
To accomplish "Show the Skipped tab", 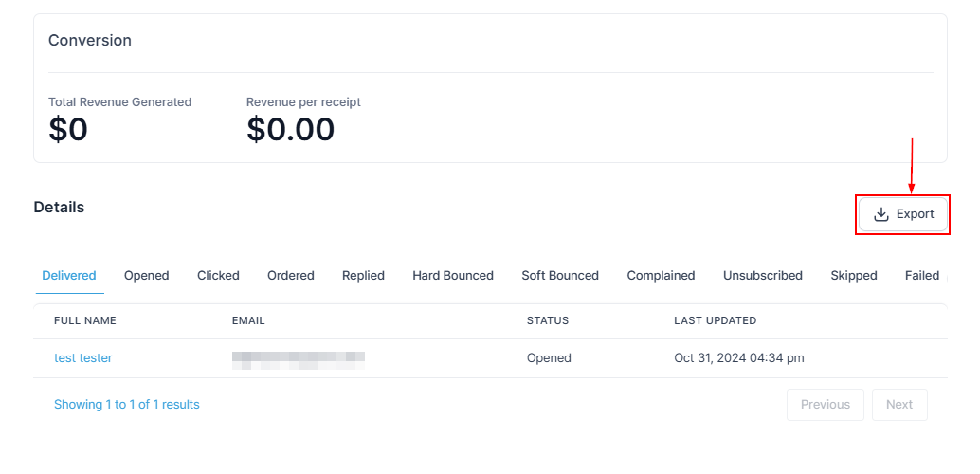I will pyautogui.click(x=854, y=276).
